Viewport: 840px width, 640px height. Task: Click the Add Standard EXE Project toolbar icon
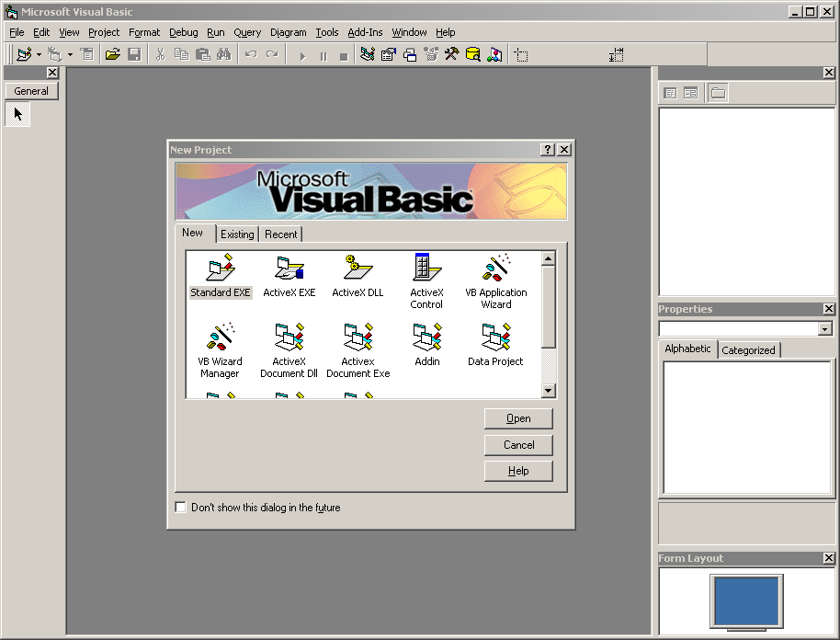click(x=24, y=54)
